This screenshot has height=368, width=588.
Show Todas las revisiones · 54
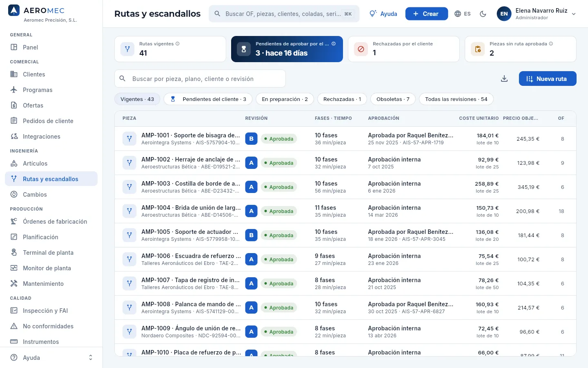tap(456, 99)
